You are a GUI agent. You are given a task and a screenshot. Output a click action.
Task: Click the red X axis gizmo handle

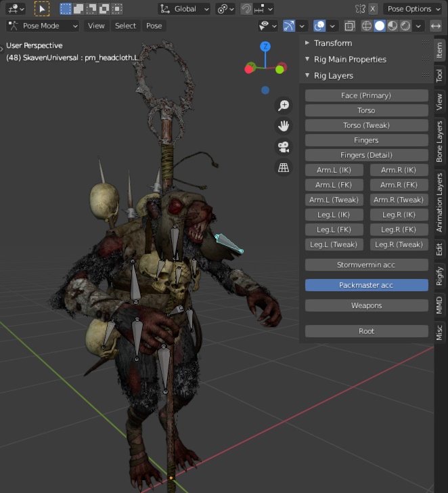point(249,69)
